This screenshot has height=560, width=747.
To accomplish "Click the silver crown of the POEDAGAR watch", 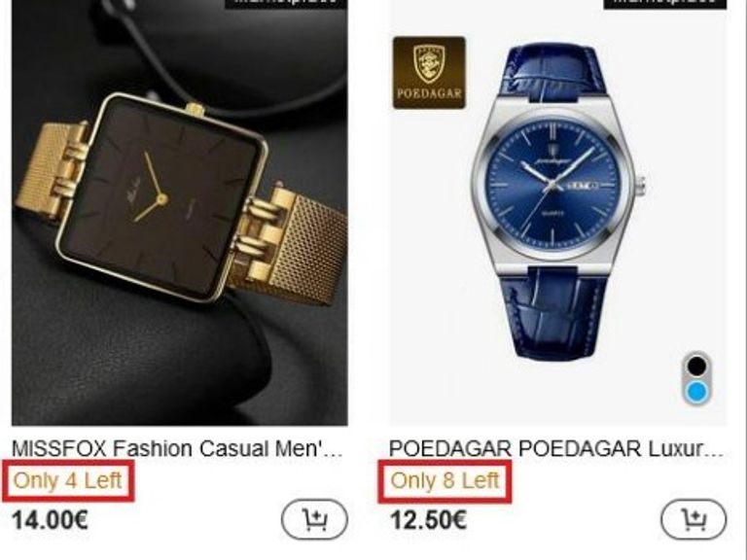I will pyautogui.click(x=641, y=185).
